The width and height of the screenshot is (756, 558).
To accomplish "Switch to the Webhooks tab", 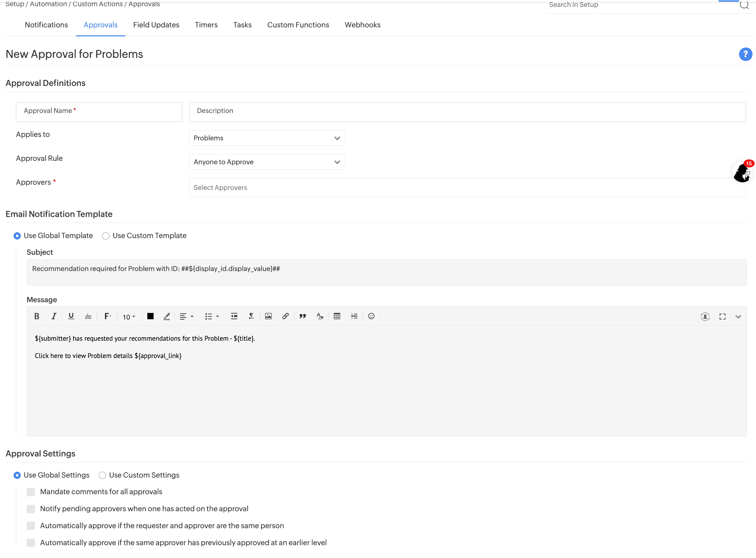I will (x=362, y=25).
